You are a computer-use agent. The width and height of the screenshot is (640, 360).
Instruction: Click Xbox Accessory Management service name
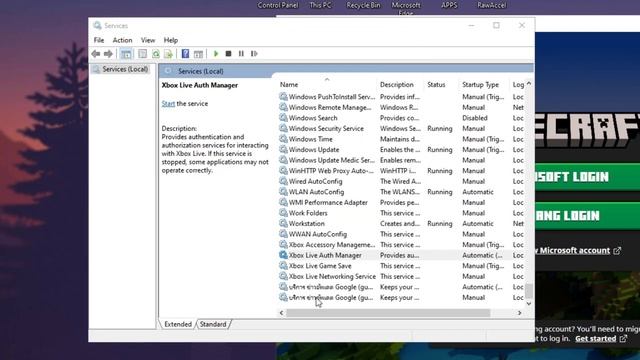pyautogui.click(x=331, y=245)
